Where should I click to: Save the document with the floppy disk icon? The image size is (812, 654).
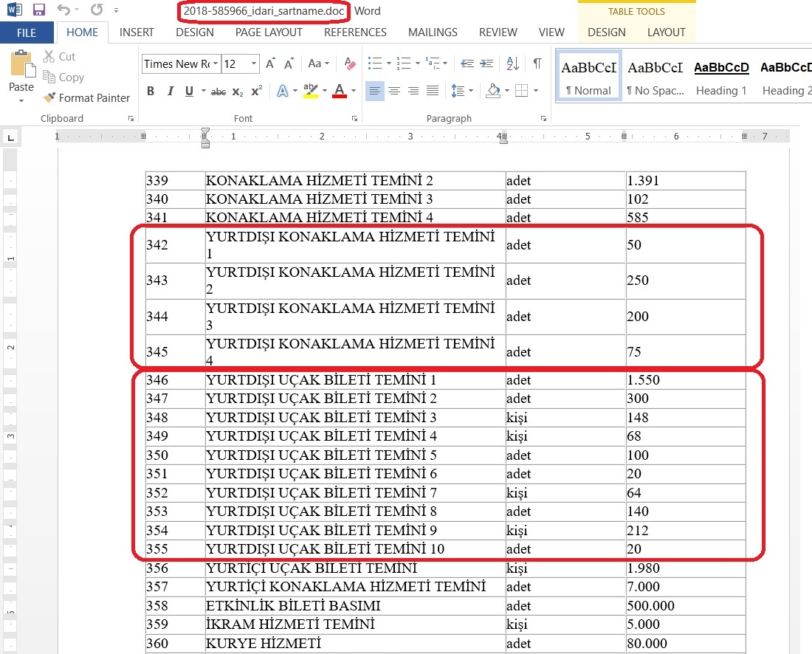(x=39, y=10)
